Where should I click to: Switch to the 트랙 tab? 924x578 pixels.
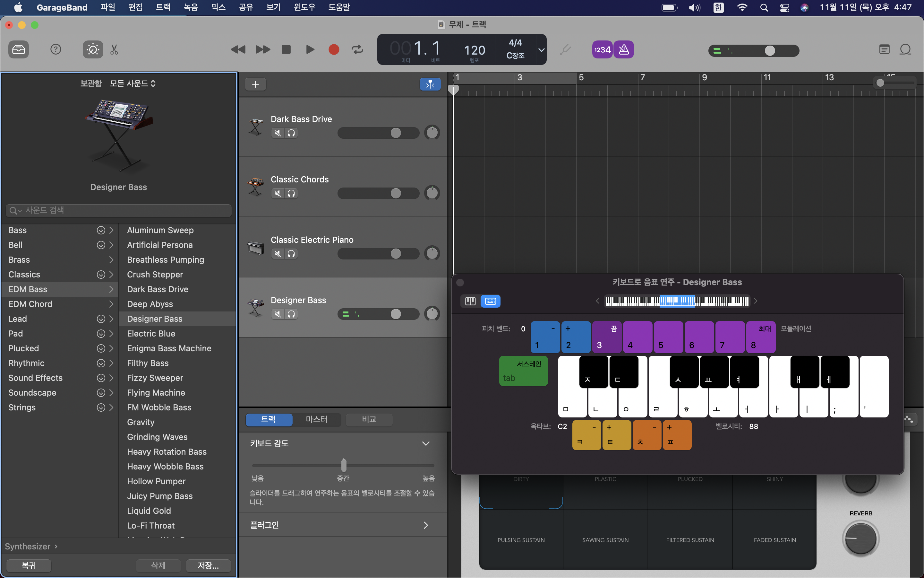point(269,419)
